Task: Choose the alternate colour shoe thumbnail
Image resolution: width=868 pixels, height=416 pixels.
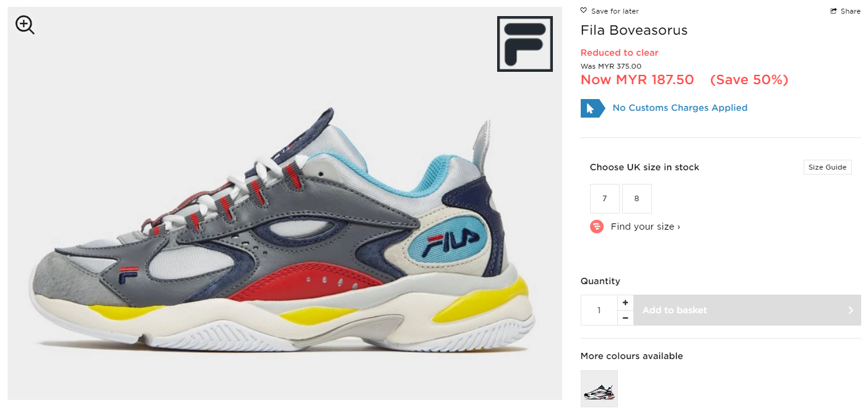Action: click(599, 389)
